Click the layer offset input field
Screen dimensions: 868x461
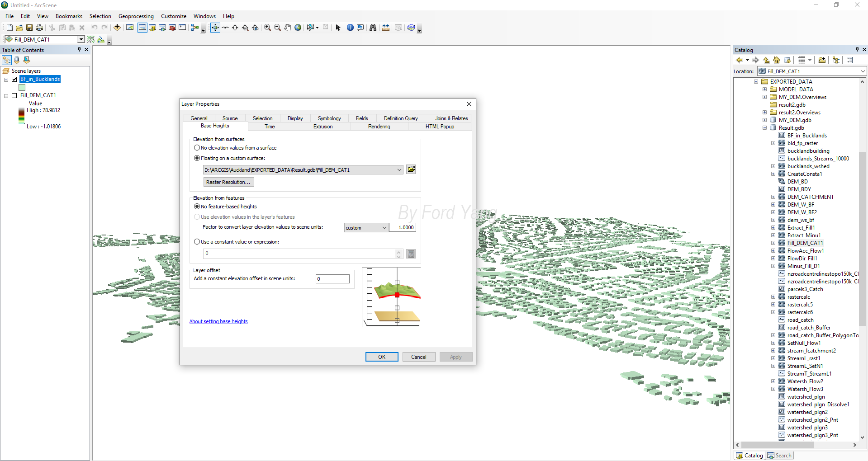[x=332, y=279]
